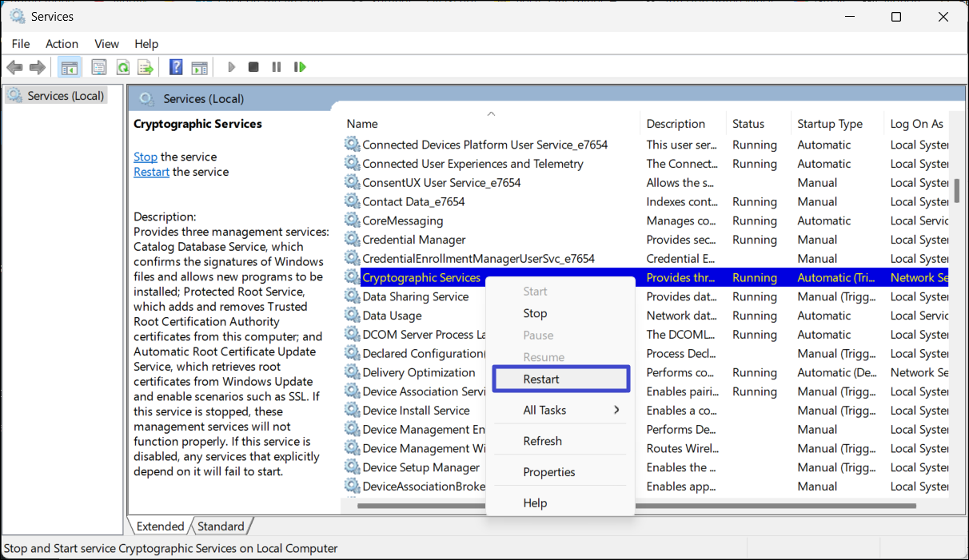Viewport: 969px width, 560px height.
Task: Open the View menu
Action: point(106,44)
